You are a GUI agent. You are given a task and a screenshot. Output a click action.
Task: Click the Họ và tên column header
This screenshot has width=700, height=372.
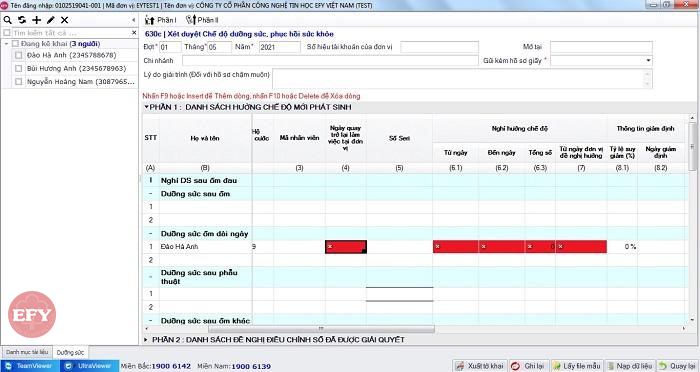(x=205, y=138)
